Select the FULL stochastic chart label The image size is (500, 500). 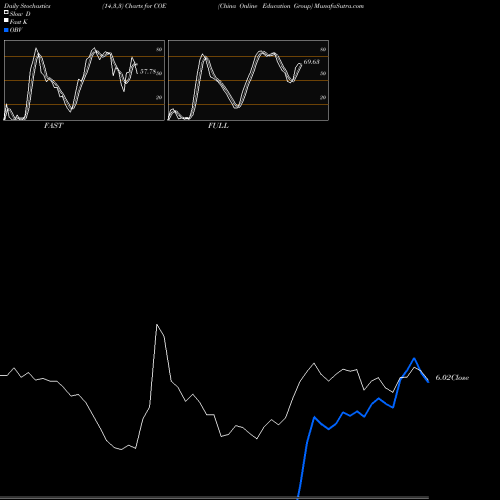tap(218, 126)
